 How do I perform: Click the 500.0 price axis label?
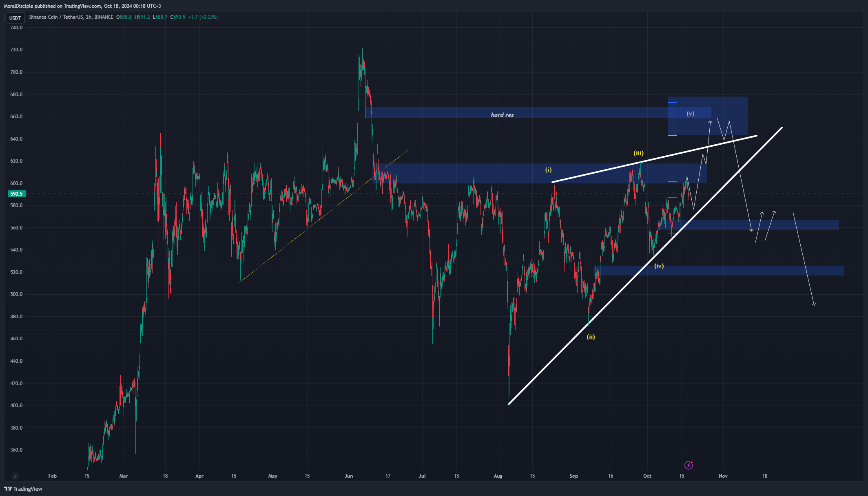click(x=16, y=294)
